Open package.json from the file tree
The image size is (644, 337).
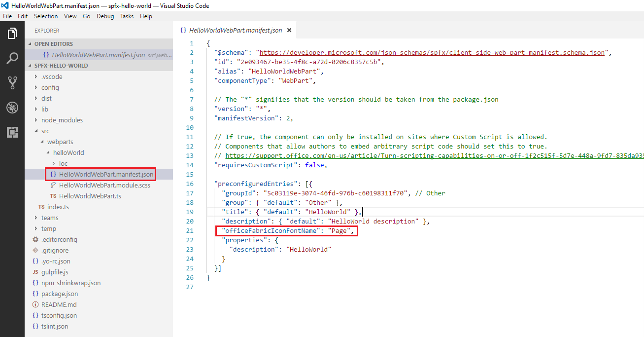click(x=60, y=294)
